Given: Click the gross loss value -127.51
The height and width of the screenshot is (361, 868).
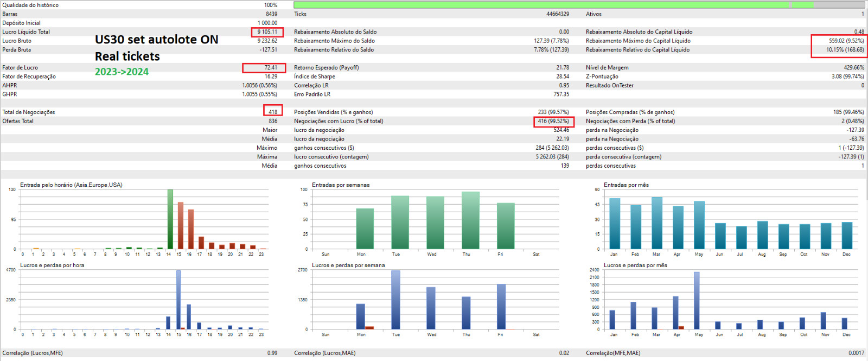Looking at the screenshot, I should tap(268, 49).
